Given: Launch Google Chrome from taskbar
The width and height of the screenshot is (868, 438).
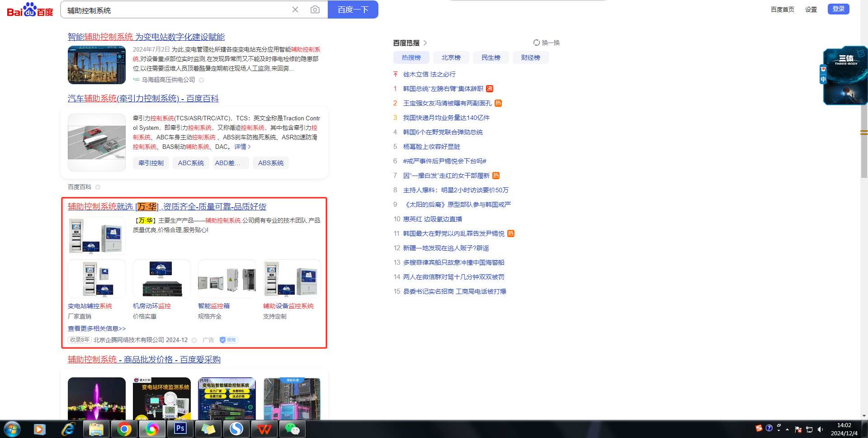Looking at the screenshot, I should (x=124, y=428).
